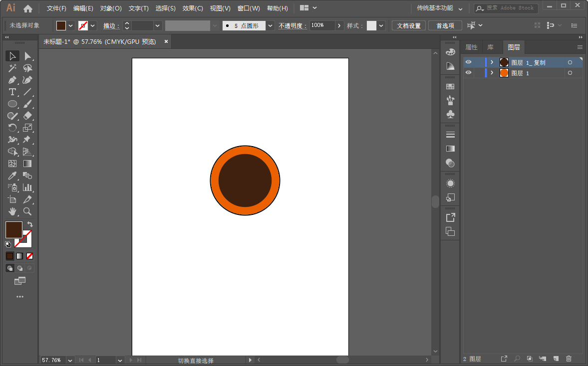Toggle visibility of 图层 1 layer
The width and height of the screenshot is (588, 366).
468,73
